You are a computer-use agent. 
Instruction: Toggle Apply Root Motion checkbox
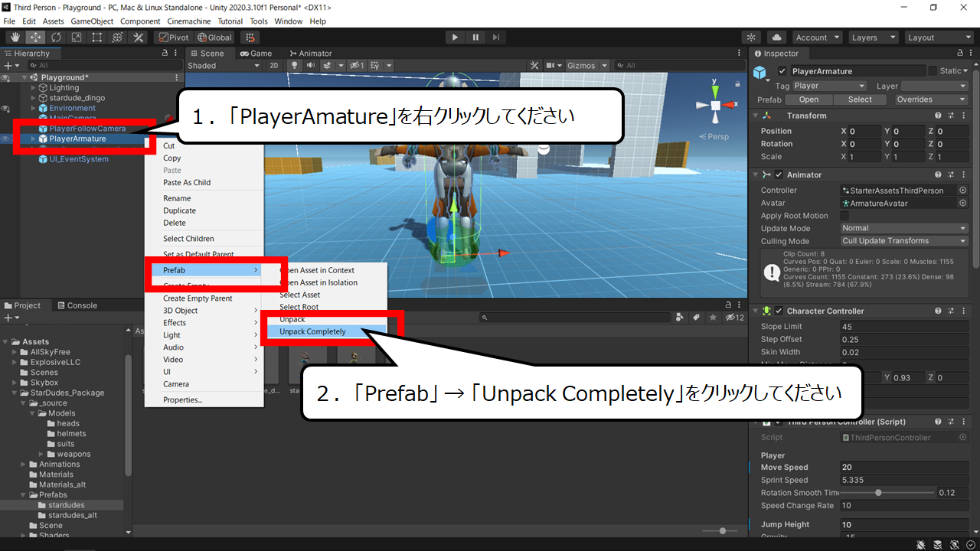[x=845, y=216]
